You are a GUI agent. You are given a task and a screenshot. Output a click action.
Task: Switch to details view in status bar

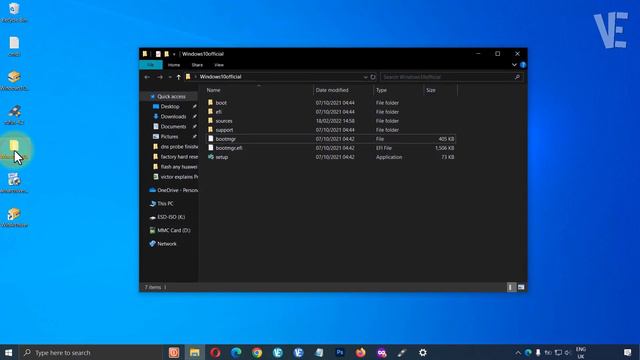tap(511, 287)
